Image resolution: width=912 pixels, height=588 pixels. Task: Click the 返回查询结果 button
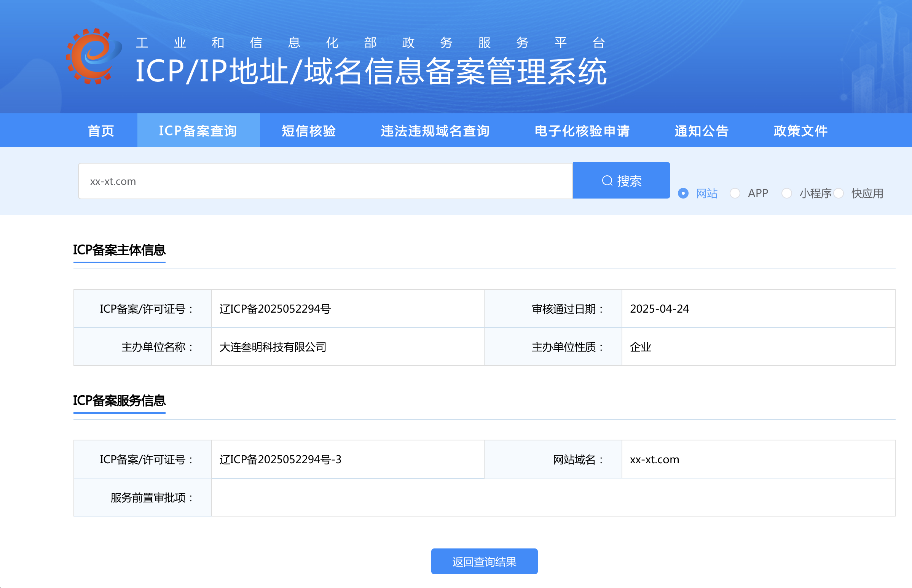click(484, 561)
